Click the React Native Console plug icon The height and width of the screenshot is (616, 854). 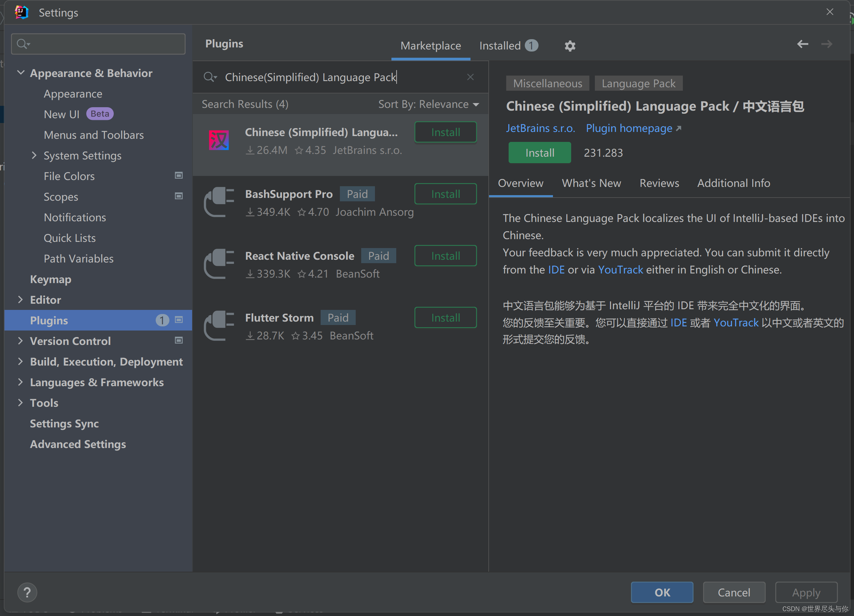click(219, 264)
